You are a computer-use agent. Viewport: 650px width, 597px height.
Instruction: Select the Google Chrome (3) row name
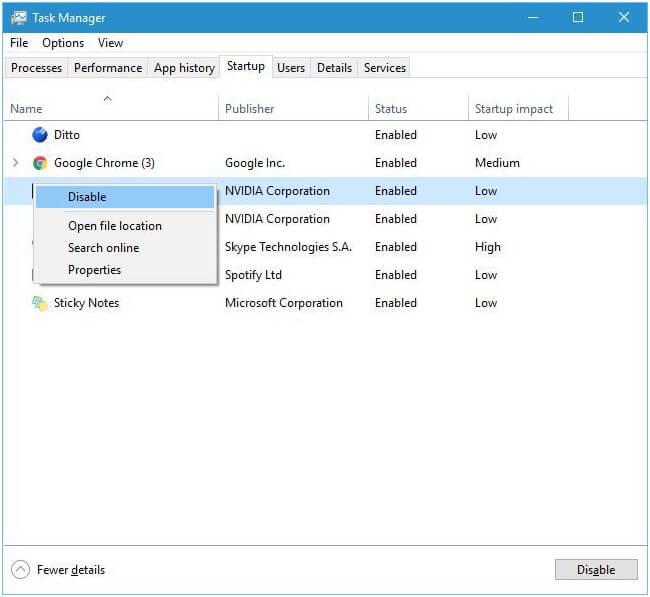pos(104,163)
